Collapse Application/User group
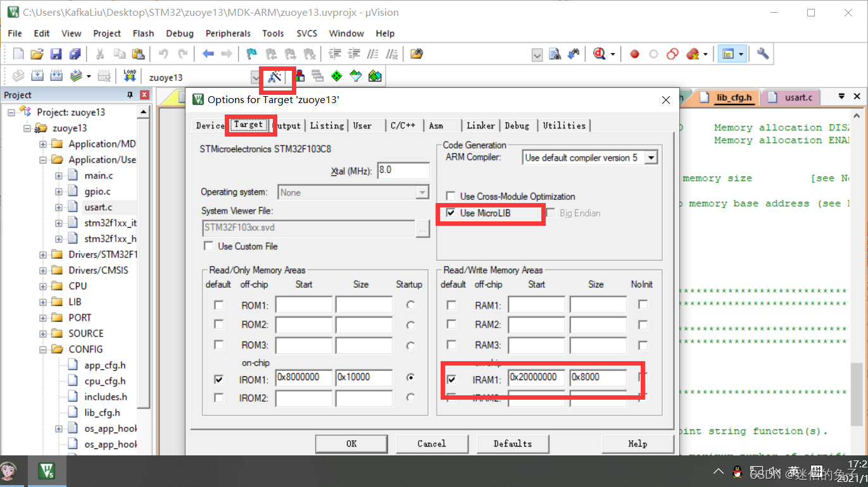This screenshot has height=487, width=868. click(x=43, y=159)
